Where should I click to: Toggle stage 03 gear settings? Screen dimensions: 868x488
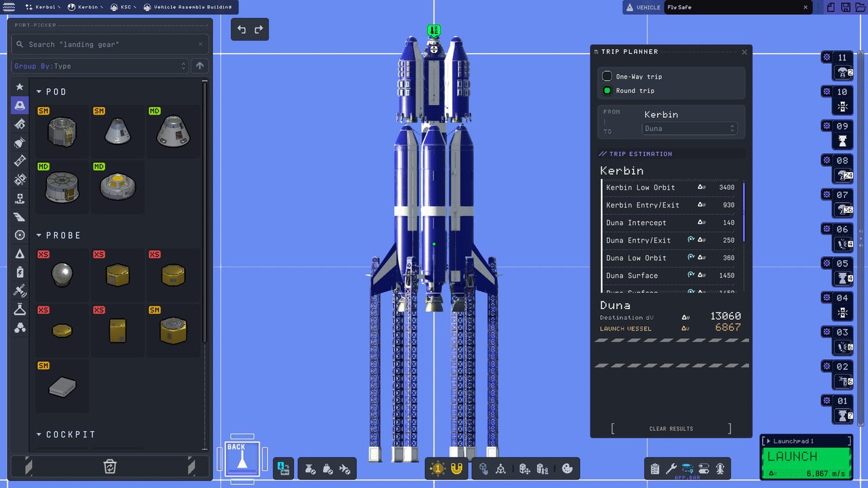827,332
